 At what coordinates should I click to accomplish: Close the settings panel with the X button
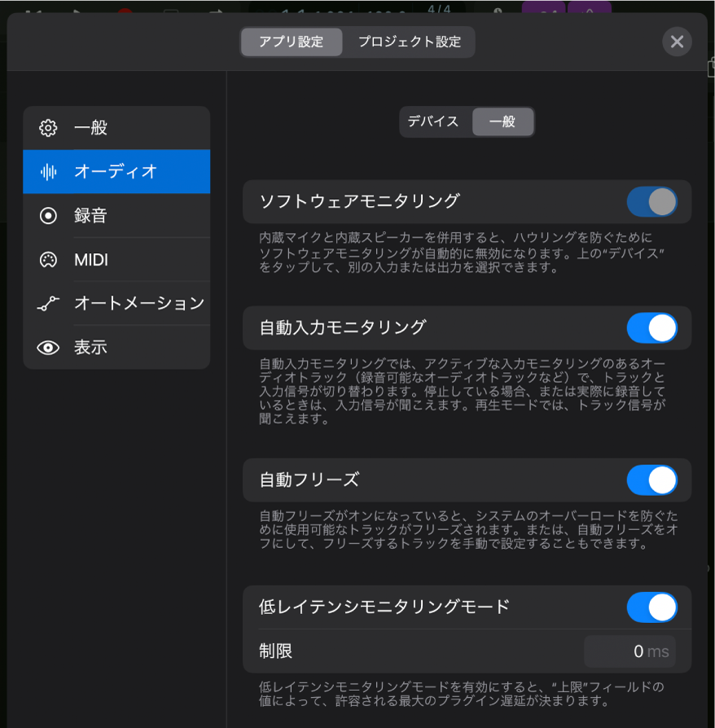[677, 42]
